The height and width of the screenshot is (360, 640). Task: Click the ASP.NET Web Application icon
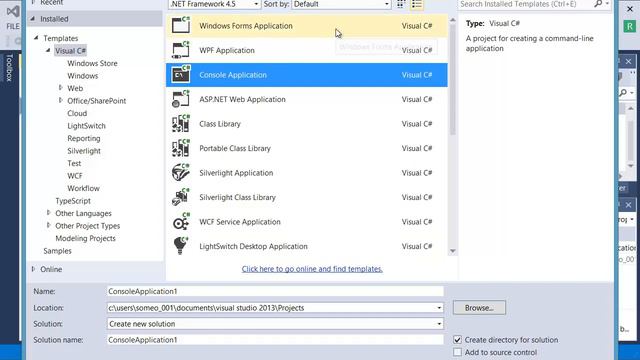181,99
